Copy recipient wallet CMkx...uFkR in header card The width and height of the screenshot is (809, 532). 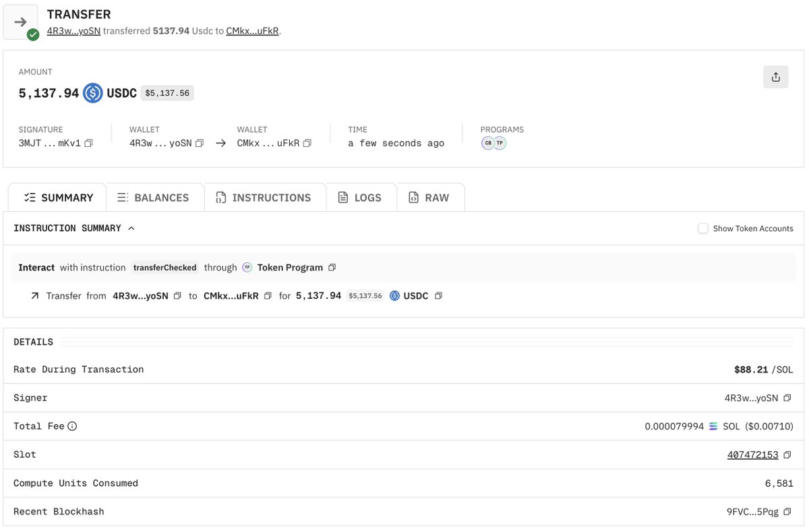click(x=307, y=143)
